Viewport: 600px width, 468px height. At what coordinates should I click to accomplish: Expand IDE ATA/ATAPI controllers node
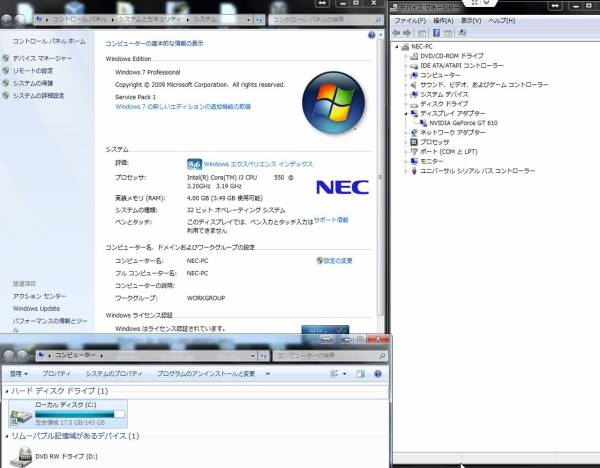tap(406, 66)
